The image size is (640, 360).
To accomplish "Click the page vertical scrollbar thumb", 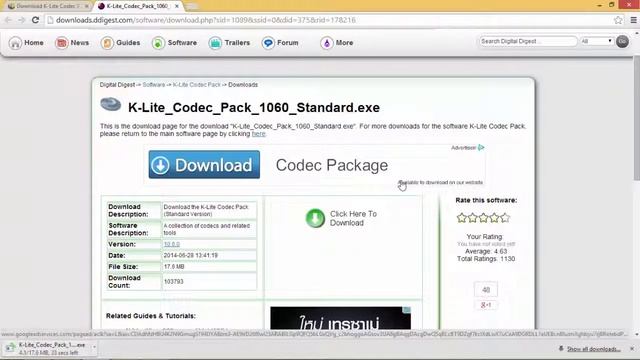I will (636, 118).
